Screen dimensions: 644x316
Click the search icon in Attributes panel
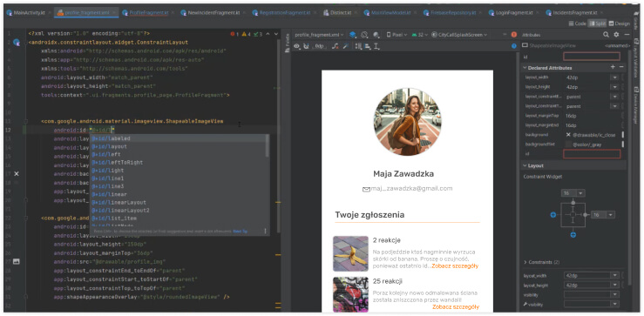point(607,35)
